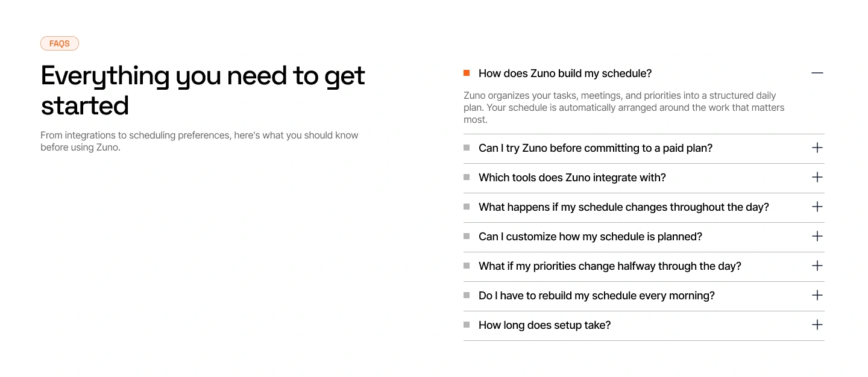This screenshot has width=868, height=377.
Task: Collapse 'How does Zuno build my schedule?' heading
Action: coord(644,73)
